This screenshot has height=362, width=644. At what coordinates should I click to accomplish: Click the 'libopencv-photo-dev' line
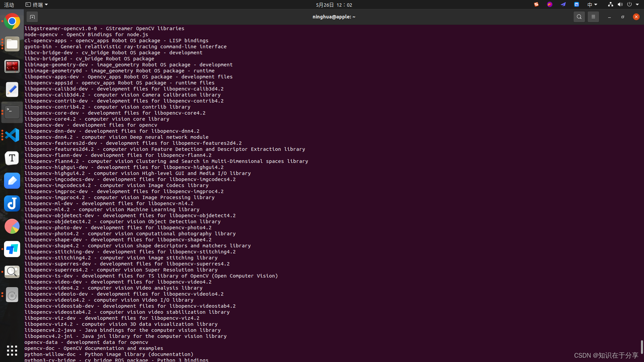coord(118,228)
